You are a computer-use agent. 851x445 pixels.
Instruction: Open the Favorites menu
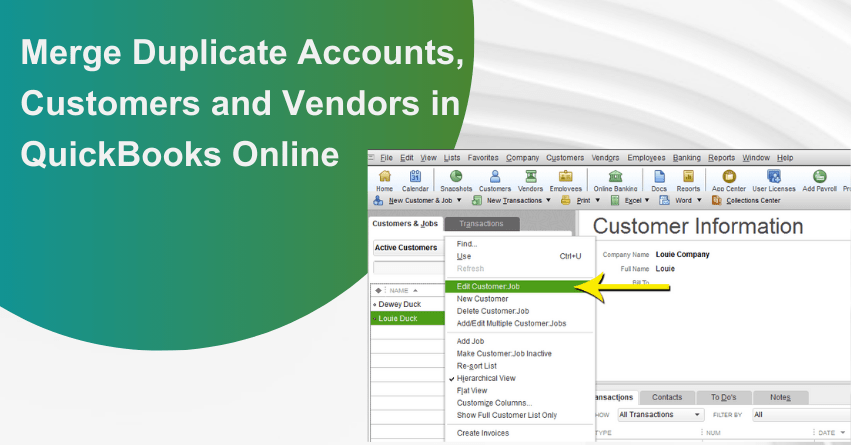[483, 158]
